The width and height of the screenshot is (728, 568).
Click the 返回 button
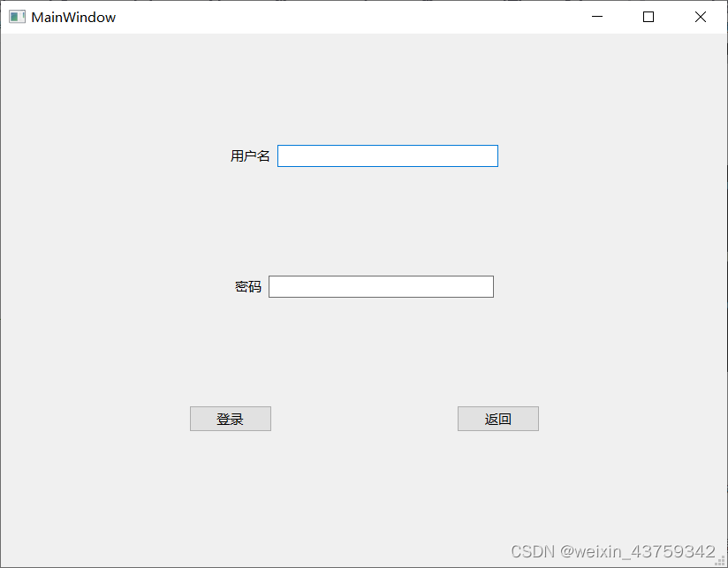tap(498, 419)
